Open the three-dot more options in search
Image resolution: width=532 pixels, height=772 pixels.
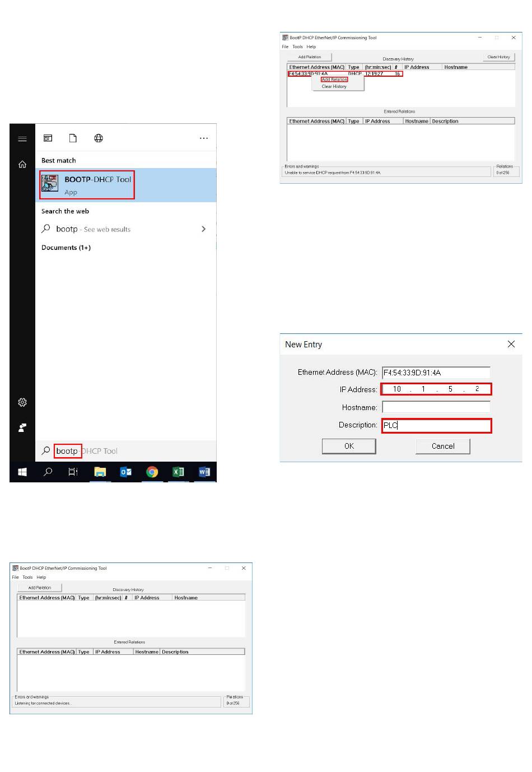[x=204, y=138]
